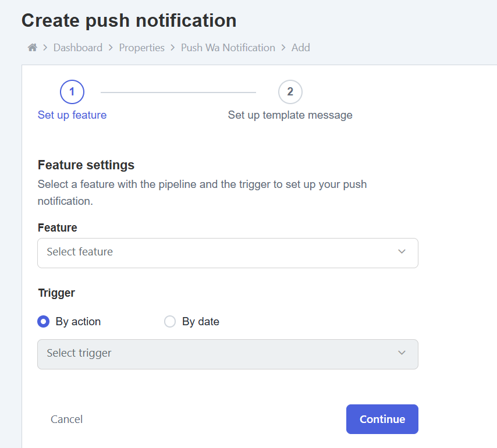Viewport: 497px width, 448px height.
Task: Go to Properties breadcrumb link
Action: (141, 48)
